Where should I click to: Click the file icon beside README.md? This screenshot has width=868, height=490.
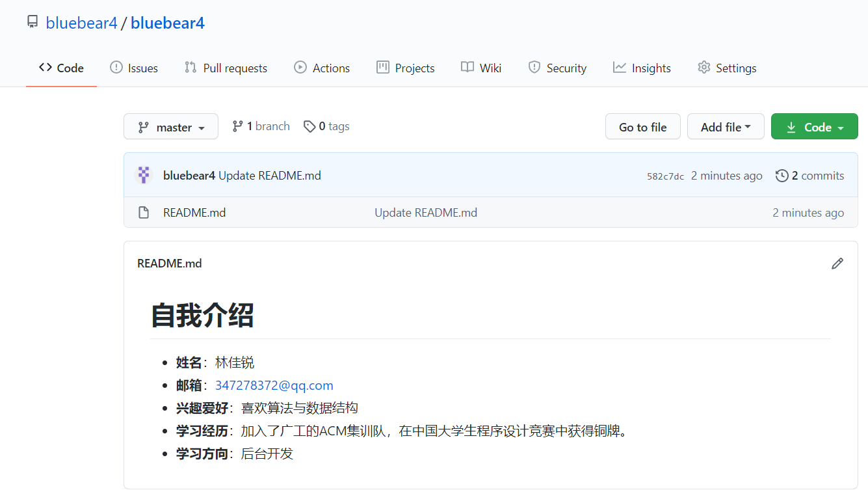(144, 213)
